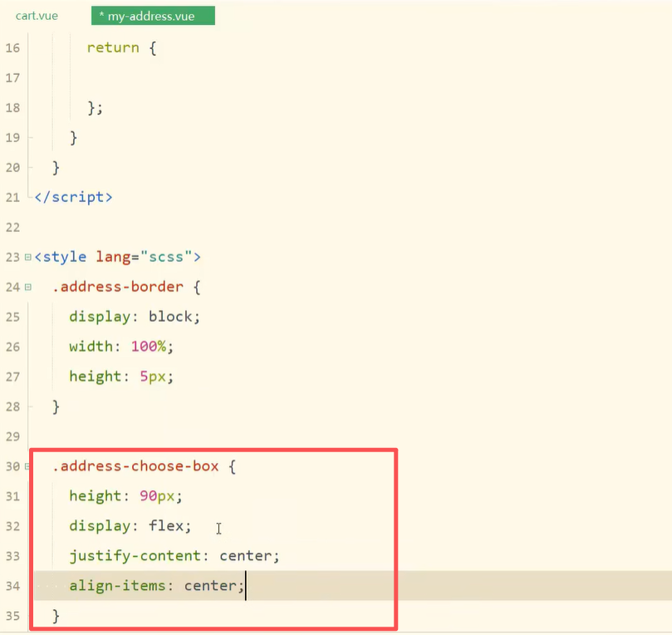
Task: Click line number 35 in the gutter
Action: coord(12,616)
